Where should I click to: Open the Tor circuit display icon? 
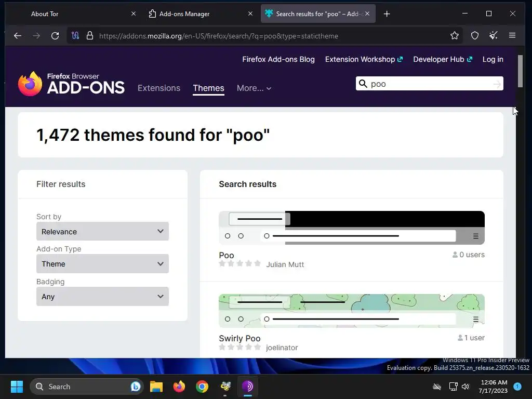click(x=75, y=36)
